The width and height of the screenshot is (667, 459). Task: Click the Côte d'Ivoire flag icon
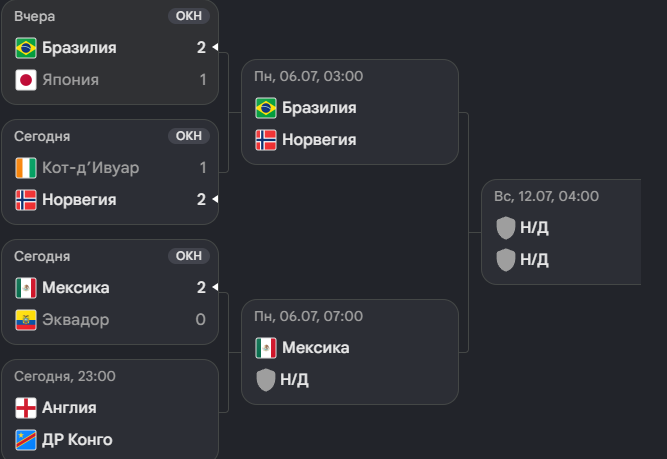click(26, 168)
